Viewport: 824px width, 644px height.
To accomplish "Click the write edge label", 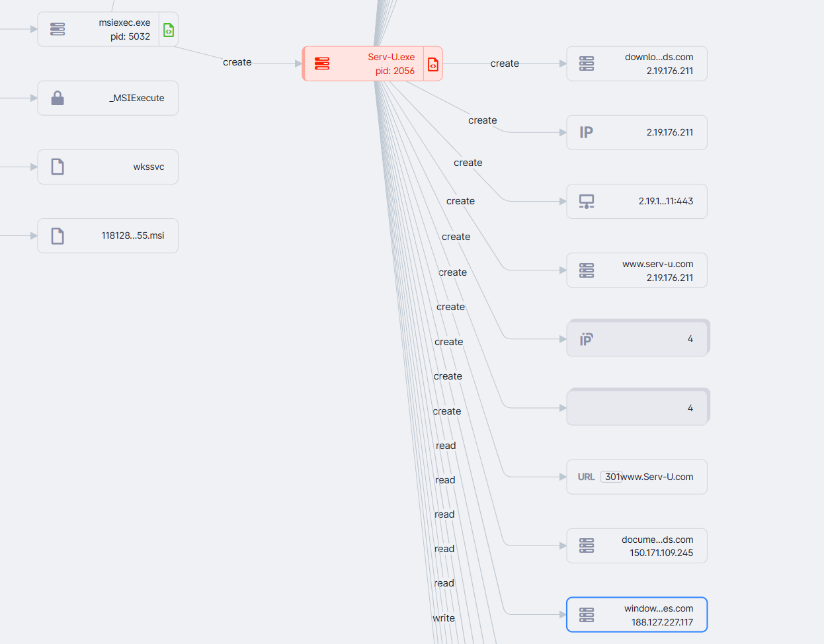I will tap(444, 618).
